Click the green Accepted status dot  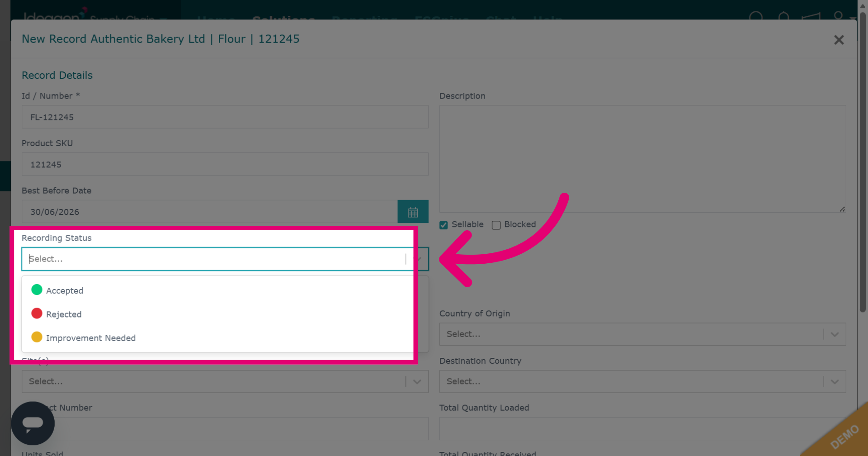[x=37, y=290]
